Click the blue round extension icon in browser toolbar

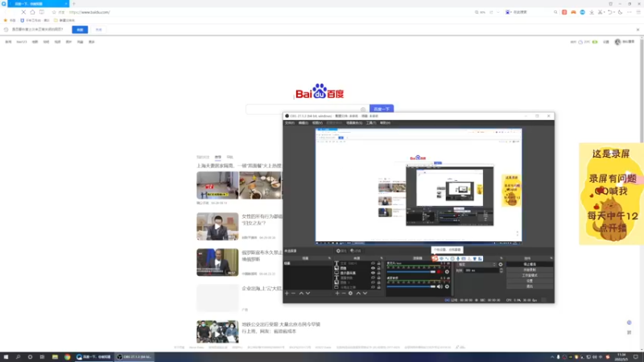(x=582, y=12)
